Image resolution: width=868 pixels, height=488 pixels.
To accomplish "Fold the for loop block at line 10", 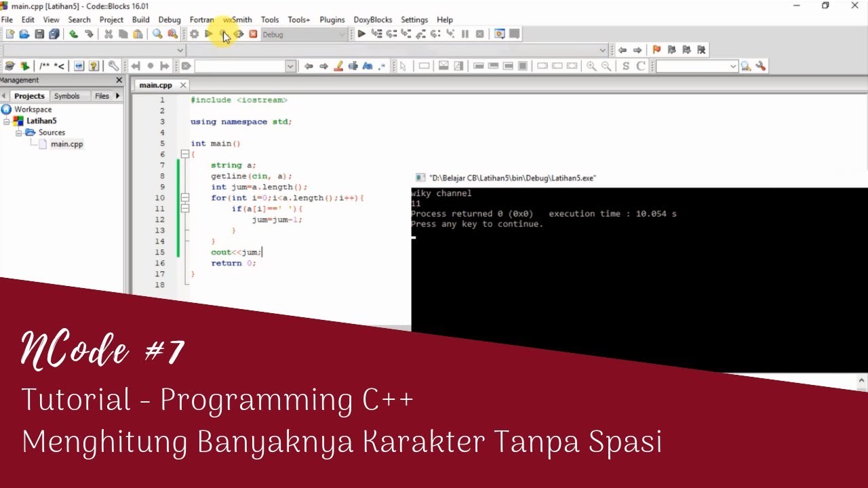I will click(184, 198).
